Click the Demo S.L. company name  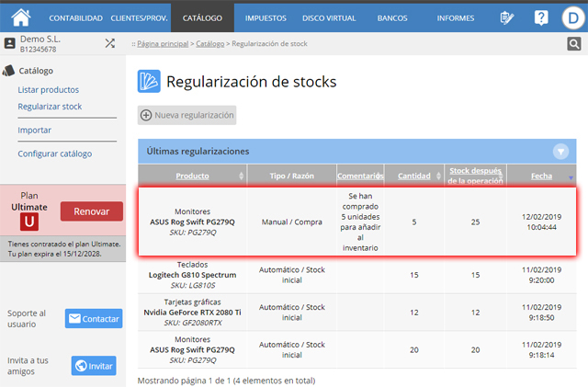pyautogui.click(x=40, y=39)
